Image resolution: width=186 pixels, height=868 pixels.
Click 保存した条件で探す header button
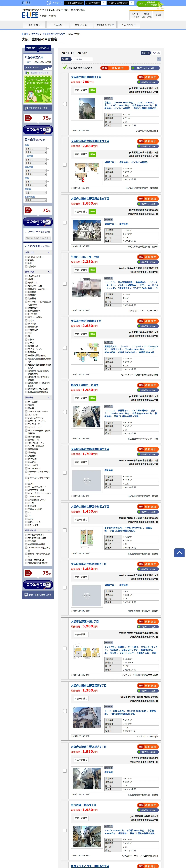coord(118,3)
